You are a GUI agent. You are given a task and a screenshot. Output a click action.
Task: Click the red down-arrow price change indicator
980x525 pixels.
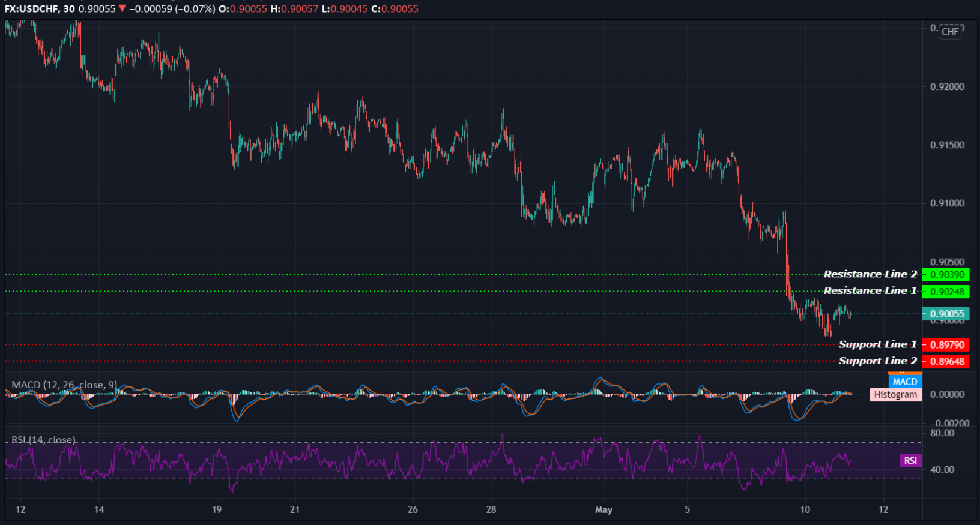[122, 9]
